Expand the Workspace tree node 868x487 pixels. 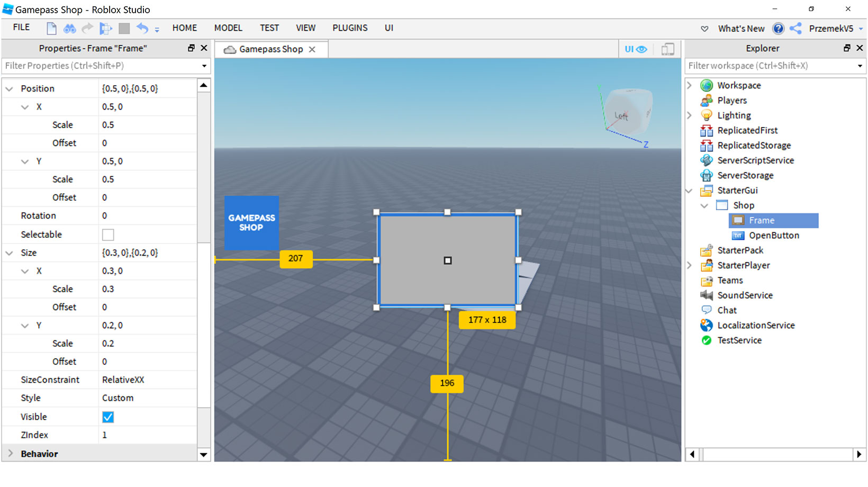[x=690, y=85]
